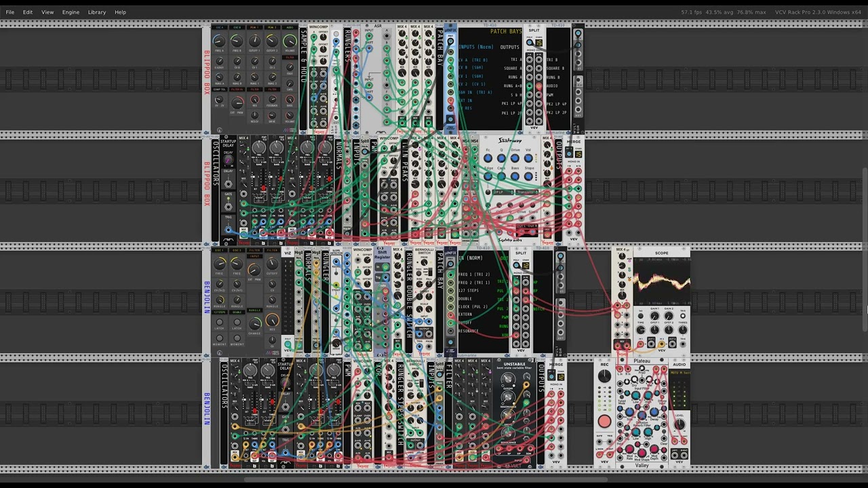Toggle Benjolin OSC 1 MOMENT button
The width and height of the screenshot is (868, 488).
[x=220, y=338]
